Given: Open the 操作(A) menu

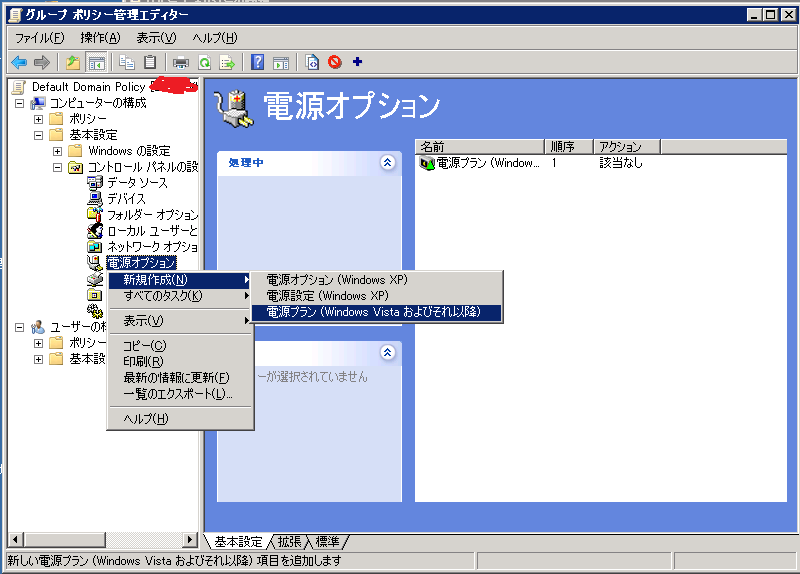Looking at the screenshot, I should point(100,38).
